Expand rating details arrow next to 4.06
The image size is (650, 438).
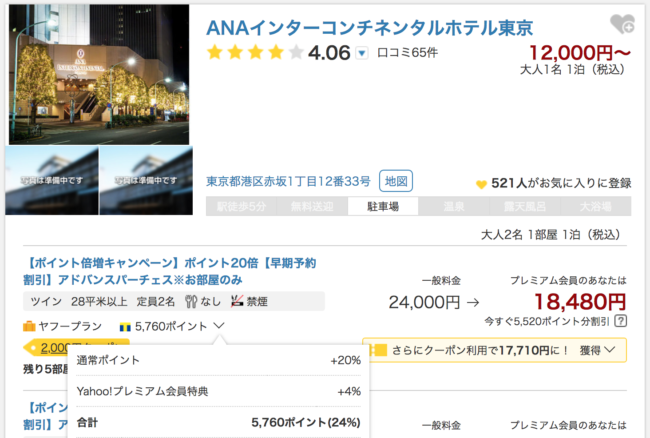(x=362, y=53)
